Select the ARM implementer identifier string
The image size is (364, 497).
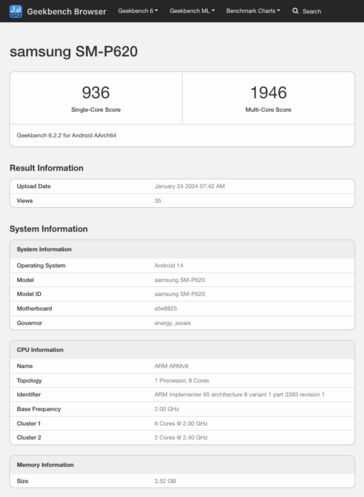click(x=239, y=394)
